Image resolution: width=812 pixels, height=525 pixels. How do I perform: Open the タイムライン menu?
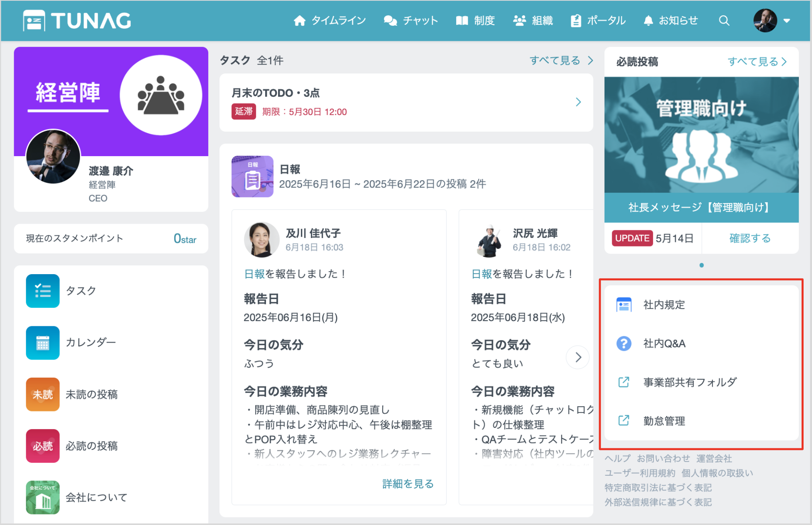(x=330, y=20)
